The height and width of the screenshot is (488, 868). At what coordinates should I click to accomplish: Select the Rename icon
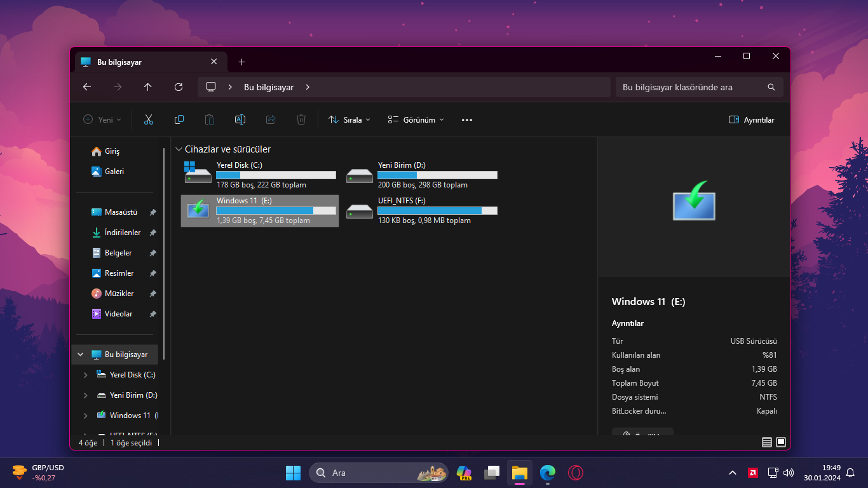pyautogui.click(x=240, y=119)
